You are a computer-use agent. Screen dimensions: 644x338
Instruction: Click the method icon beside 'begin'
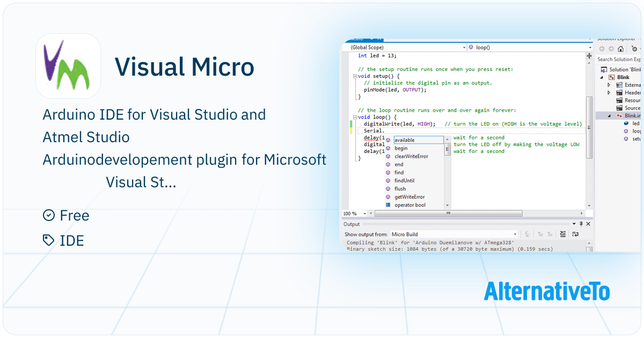click(x=389, y=148)
